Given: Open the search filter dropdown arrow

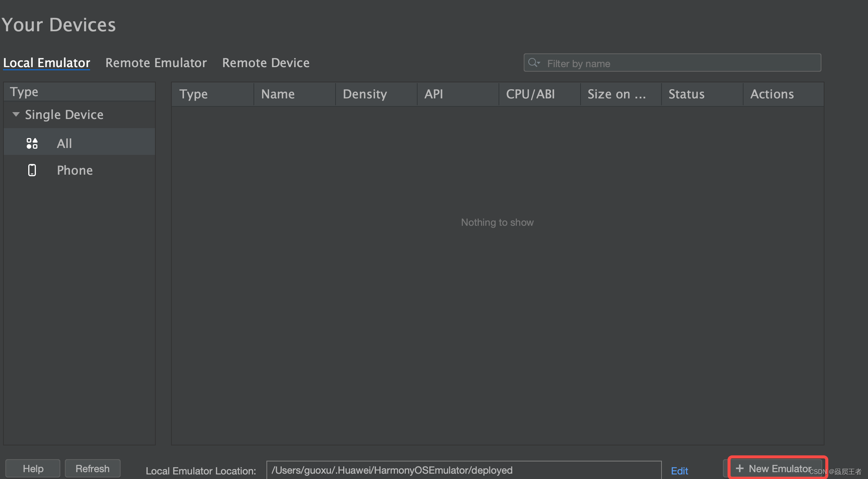Looking at the screenshot, I should (x=539, y=63).
